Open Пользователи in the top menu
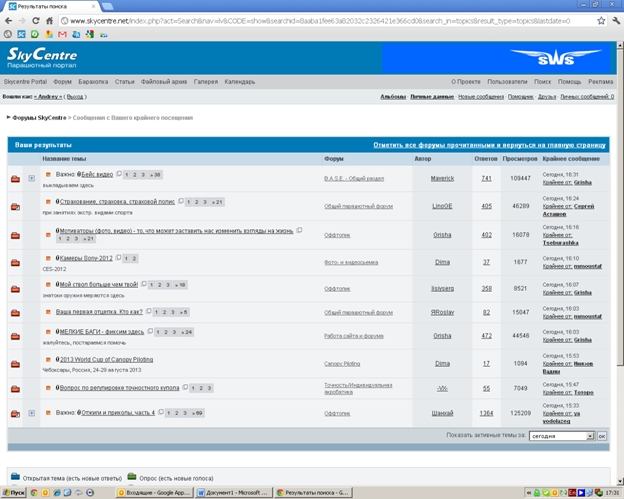624x499 pixels. coord(507,82)
